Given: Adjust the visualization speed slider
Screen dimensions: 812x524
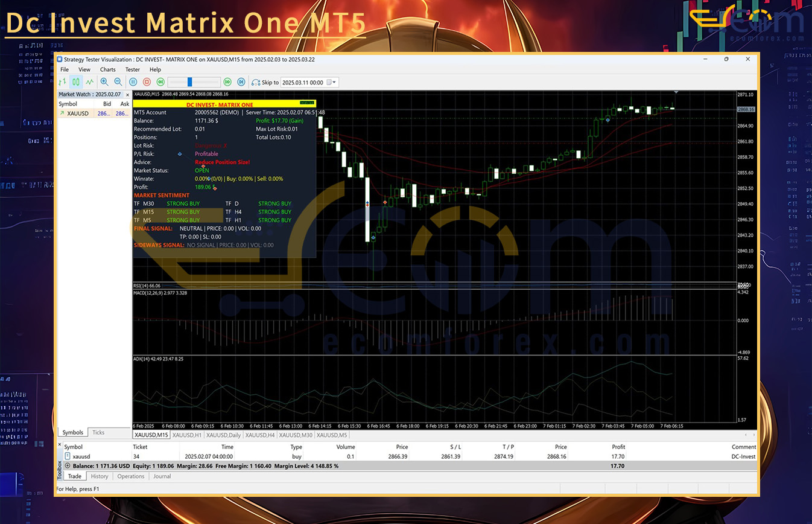Looking at the screenshot, I should (x=189, y=81).
